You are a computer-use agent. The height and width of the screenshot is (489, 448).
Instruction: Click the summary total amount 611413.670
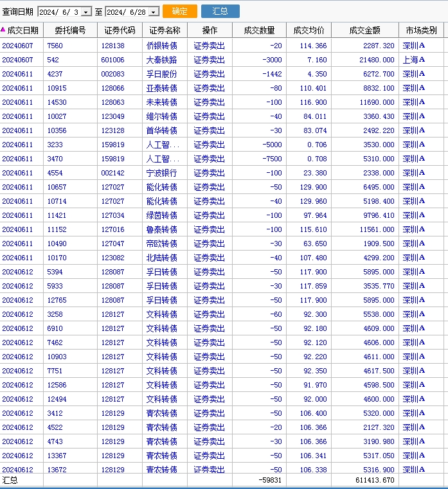(x=375, y=480)
